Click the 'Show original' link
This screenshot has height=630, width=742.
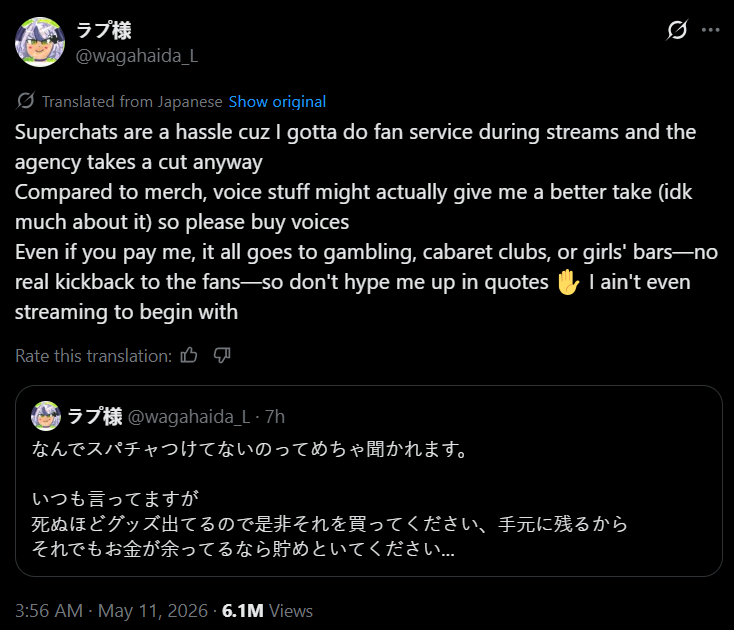pyautogui.click(x=277, y=102)
